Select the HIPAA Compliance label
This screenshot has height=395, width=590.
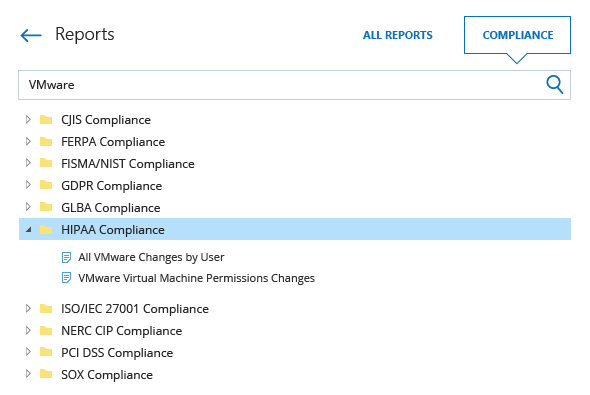point(113,229)
